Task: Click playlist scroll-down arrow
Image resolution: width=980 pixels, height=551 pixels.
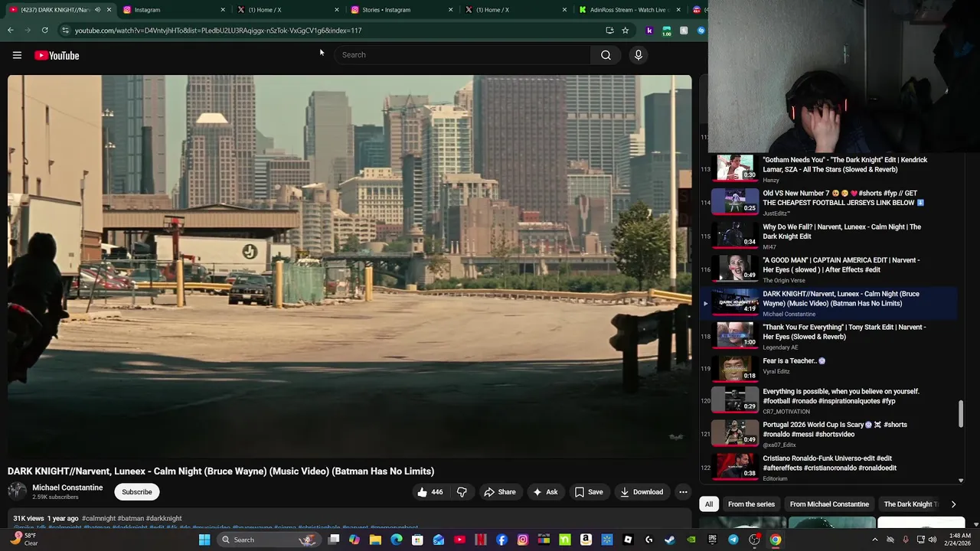Action: click(x=961, y=481)
